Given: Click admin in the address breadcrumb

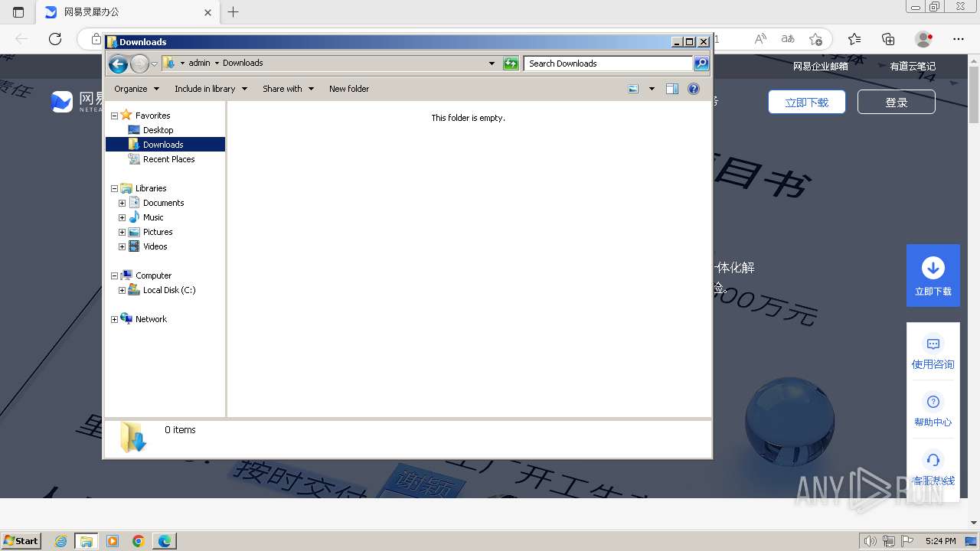Looking at the screenshot, I should (x=199, y=63).
